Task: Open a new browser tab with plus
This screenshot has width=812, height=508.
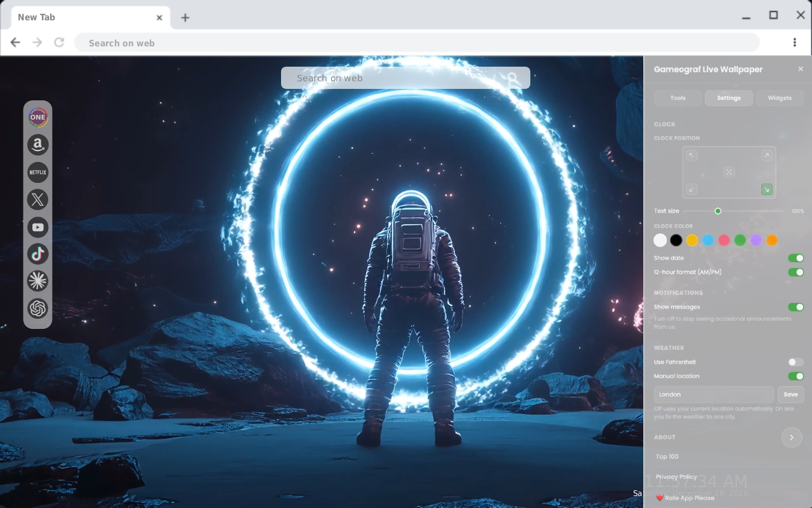Action: tap(185, 18)
